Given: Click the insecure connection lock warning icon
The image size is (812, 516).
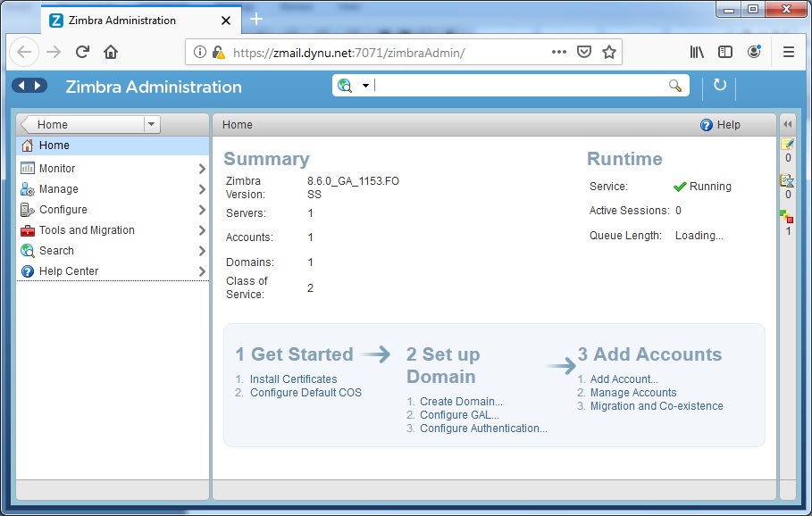Looking at the screenshot, I should tap(219, 53).
